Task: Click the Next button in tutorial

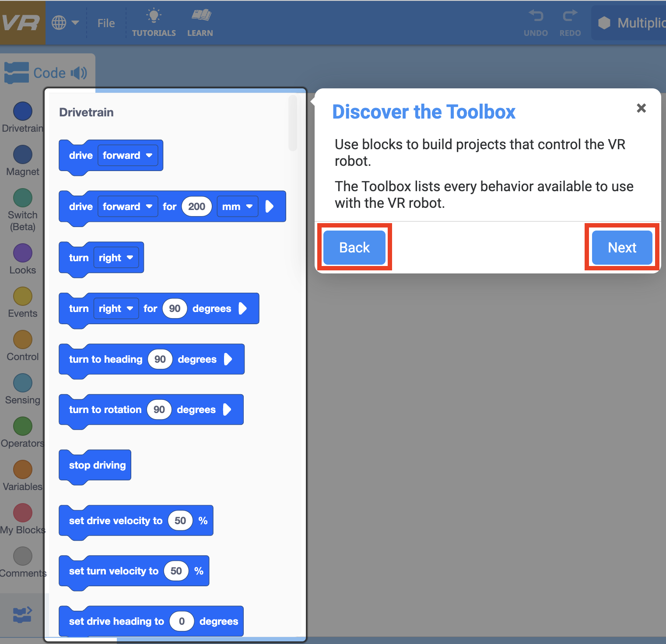Action: click(622, 248)
